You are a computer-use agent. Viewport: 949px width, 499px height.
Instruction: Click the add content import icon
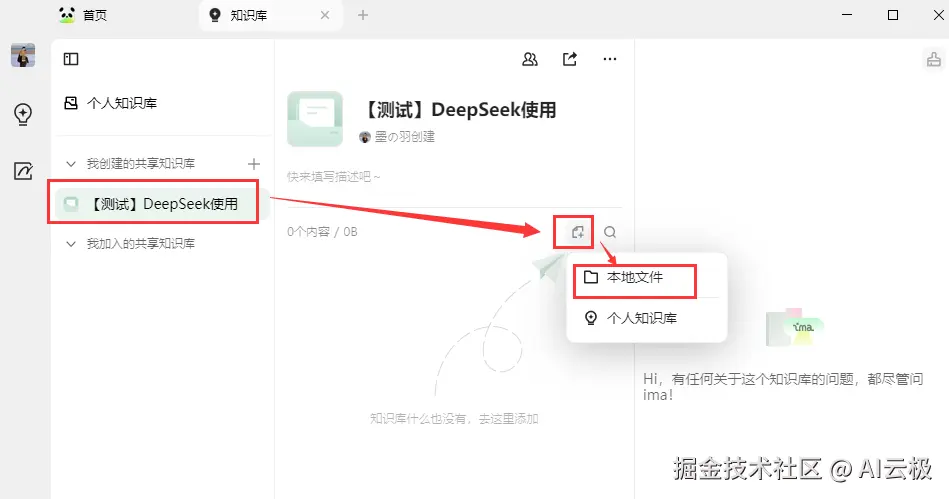click(x=577, y=232)
